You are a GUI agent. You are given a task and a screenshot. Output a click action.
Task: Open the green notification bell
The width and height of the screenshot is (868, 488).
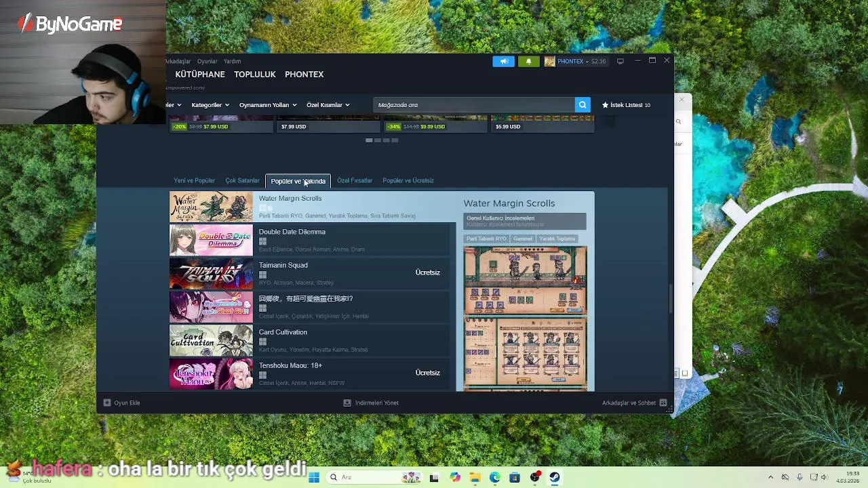tap(529, 61)
